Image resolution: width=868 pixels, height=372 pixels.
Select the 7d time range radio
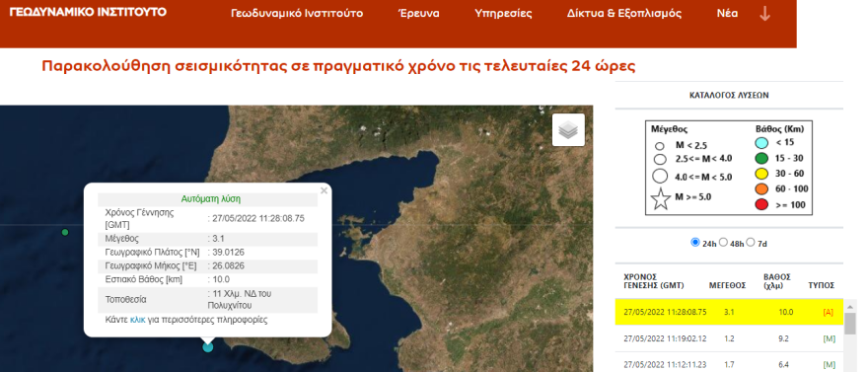750,243
